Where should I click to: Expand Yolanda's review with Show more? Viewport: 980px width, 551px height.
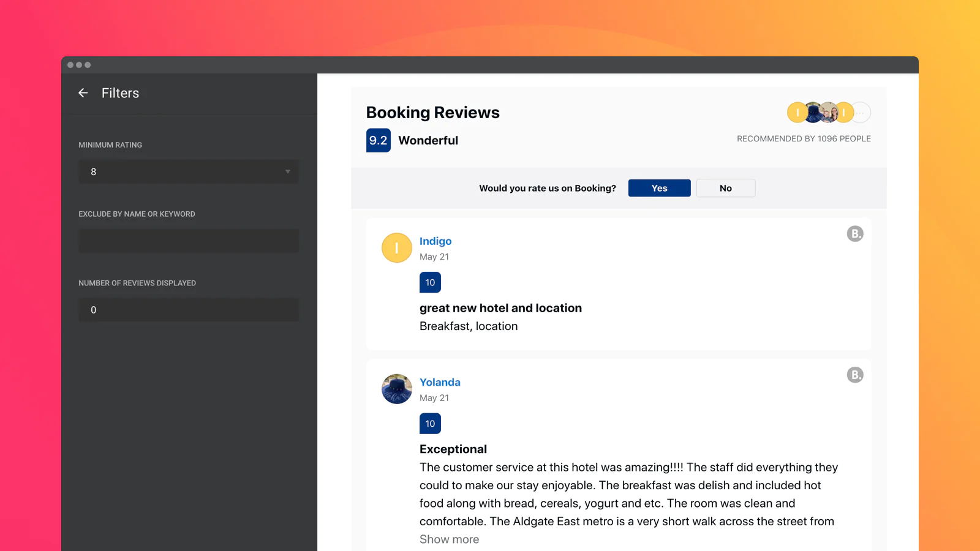click(449, 539)
